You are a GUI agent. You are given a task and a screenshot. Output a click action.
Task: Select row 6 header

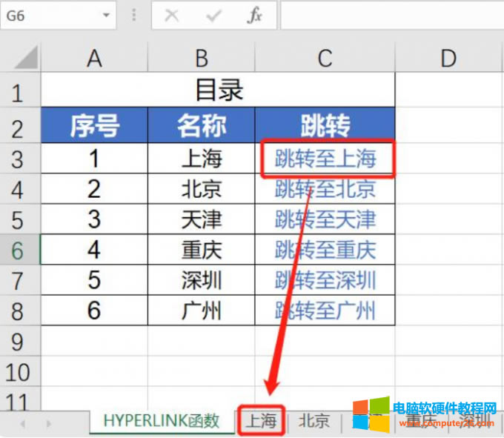click(x=19, y=250)
